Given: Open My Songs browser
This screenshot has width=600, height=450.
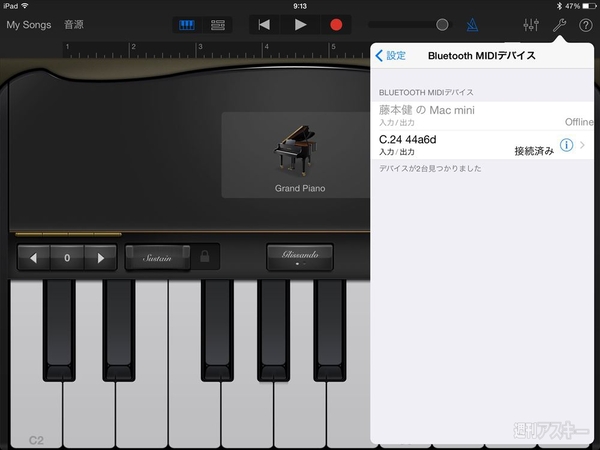Looking at the screenshot, I should pos(29,25).
